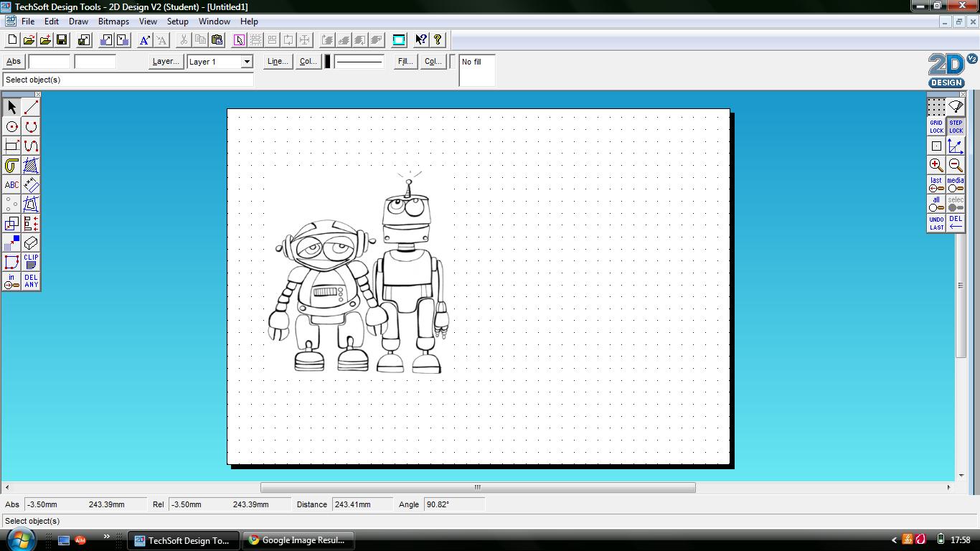Click the black line colour swatch

pos(327,62)
